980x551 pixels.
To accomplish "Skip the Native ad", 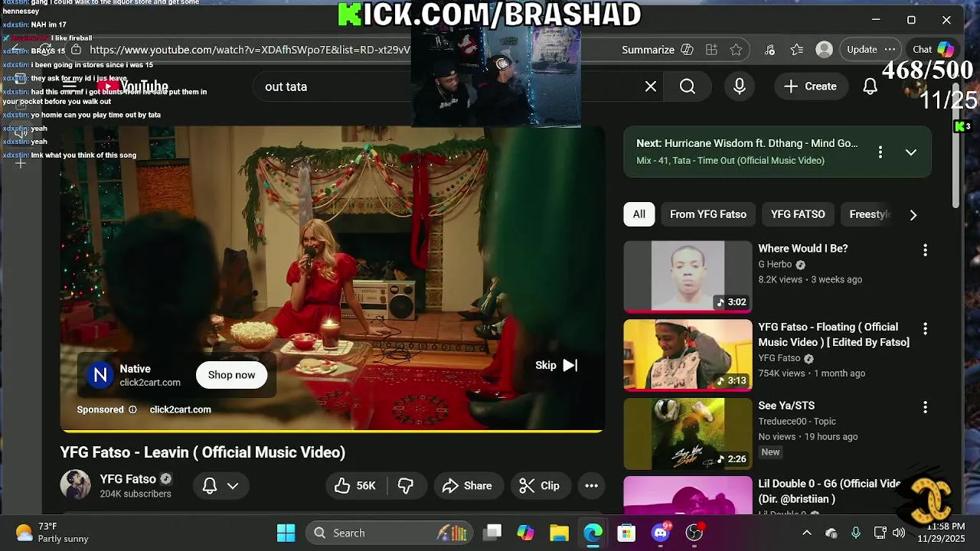I will (557, 365).
